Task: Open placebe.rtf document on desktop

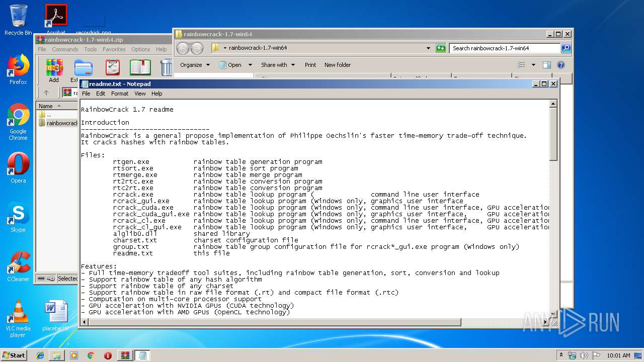Action: click(x=56, y=316)
